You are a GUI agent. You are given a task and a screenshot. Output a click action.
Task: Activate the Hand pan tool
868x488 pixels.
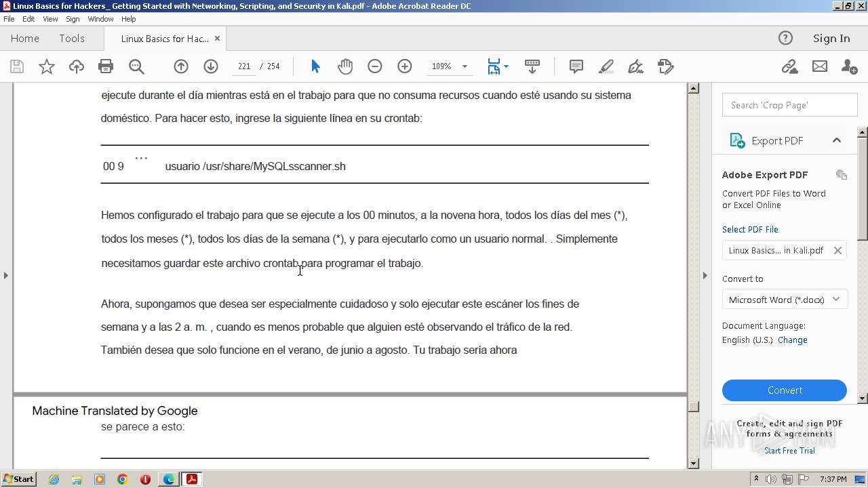(345, 66)
